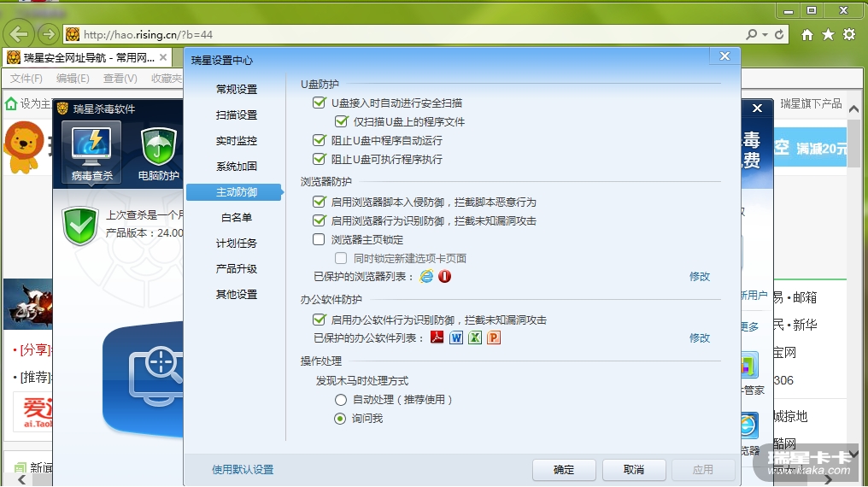868x487 pixels.
Task: Click webpage vertical scrollbar up arrow
Action: [854, 109]
